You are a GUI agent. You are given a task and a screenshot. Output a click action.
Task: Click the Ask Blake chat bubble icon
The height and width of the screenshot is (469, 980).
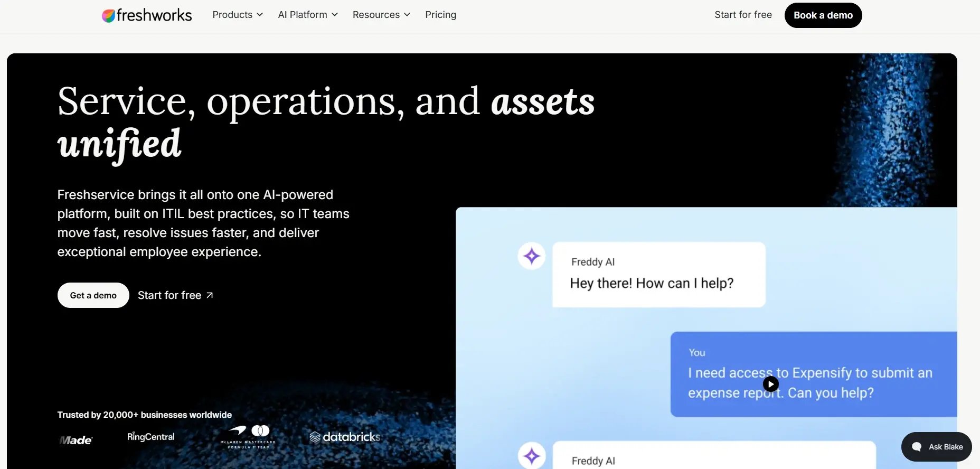tap(917, 447)
